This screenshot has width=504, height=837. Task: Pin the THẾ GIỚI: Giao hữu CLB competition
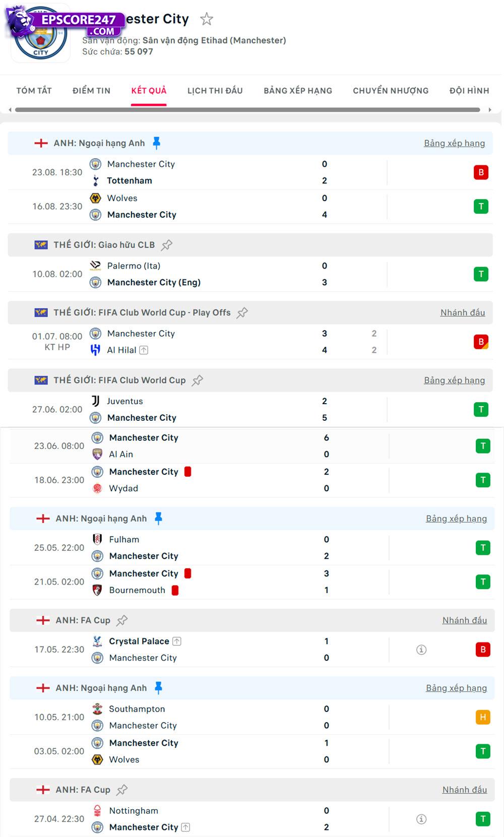click(166, 244)
